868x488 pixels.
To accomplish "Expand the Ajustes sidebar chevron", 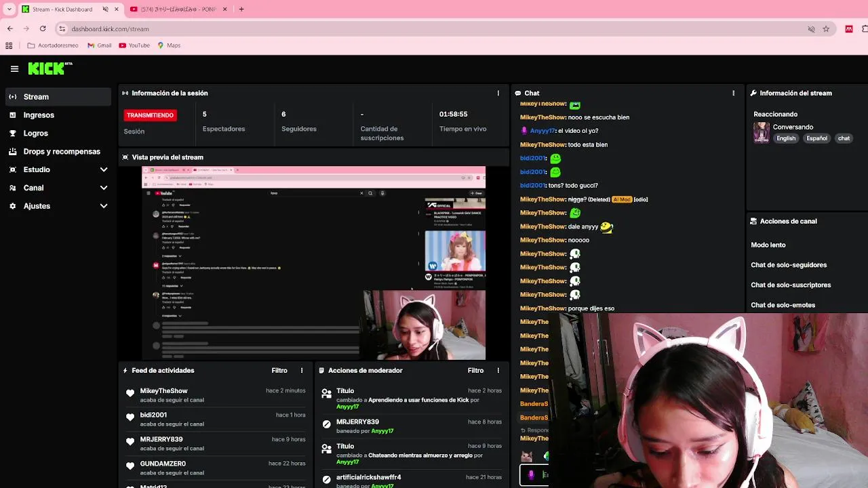I will coord(104,206).
